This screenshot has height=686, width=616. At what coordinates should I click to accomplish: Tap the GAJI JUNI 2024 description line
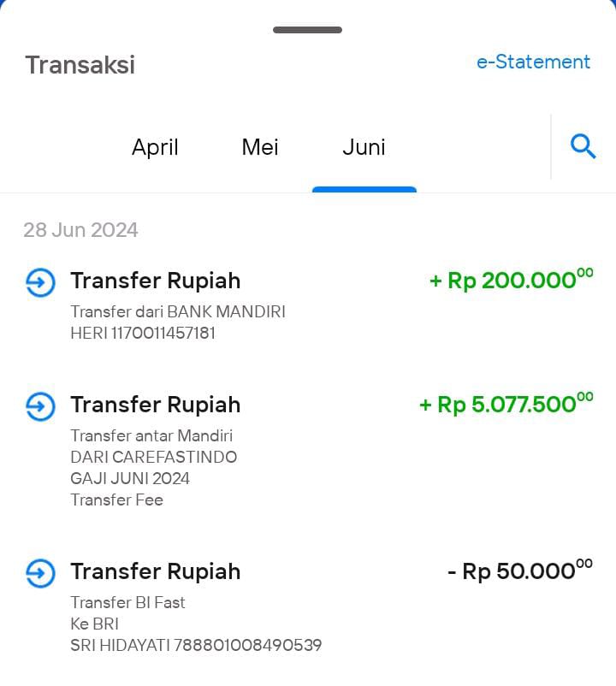click(x=130, y=478)
